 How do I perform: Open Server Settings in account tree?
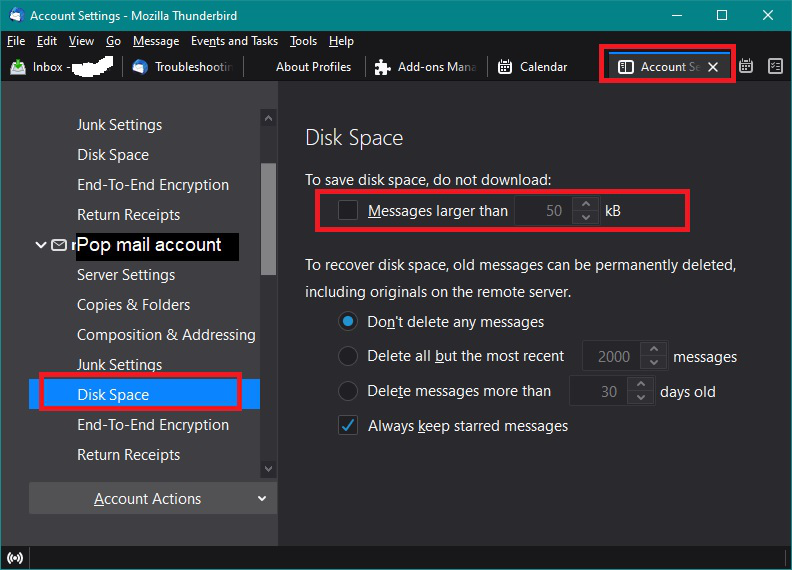pos(126,275)
